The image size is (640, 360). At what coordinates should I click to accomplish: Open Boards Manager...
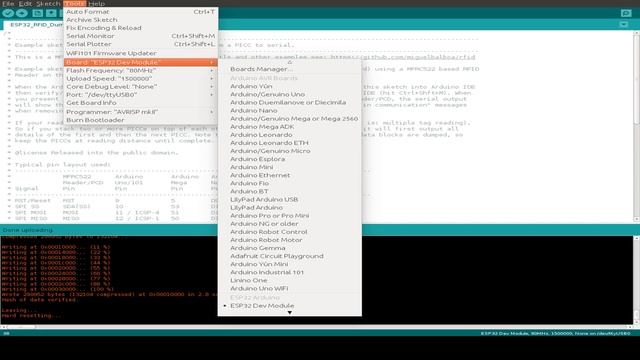pos(289,69)
